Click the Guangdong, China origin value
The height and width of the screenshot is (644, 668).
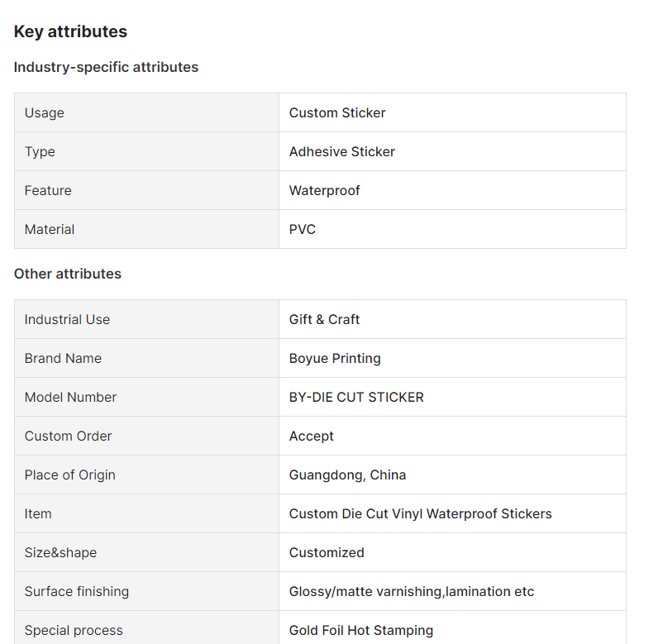pyautogui.click(x=347, y=475)
